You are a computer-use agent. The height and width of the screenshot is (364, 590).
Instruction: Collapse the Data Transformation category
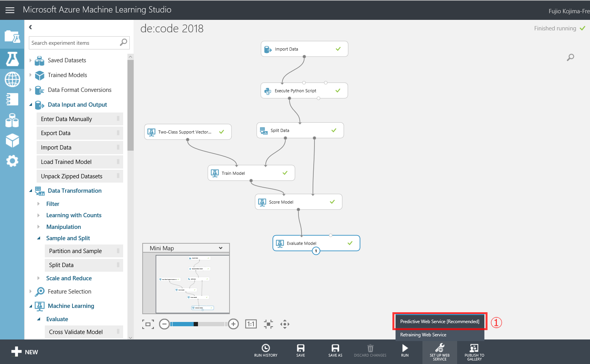(30, 191)
